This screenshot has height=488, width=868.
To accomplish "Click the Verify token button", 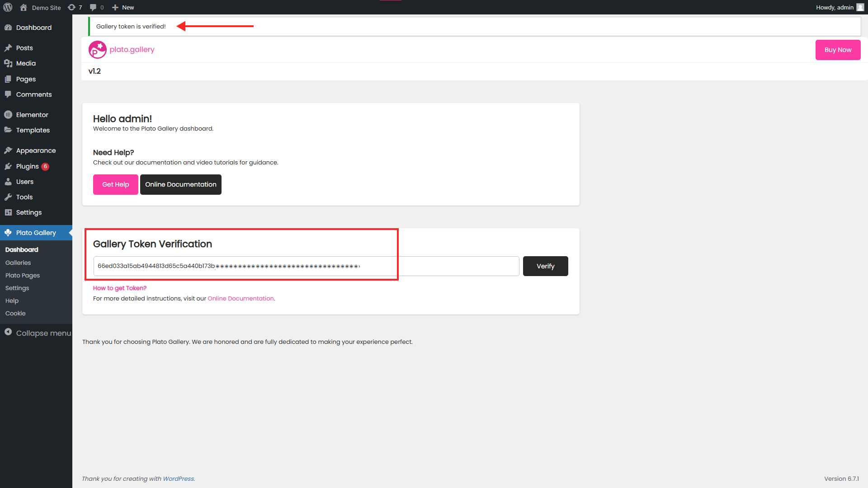I will click(x=545, y=266).
